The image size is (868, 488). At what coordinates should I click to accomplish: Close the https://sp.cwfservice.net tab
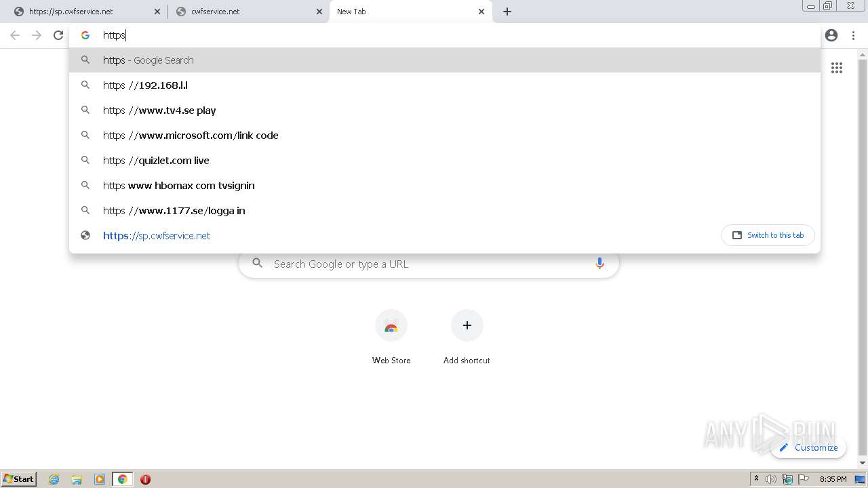(x=157, y=12)
